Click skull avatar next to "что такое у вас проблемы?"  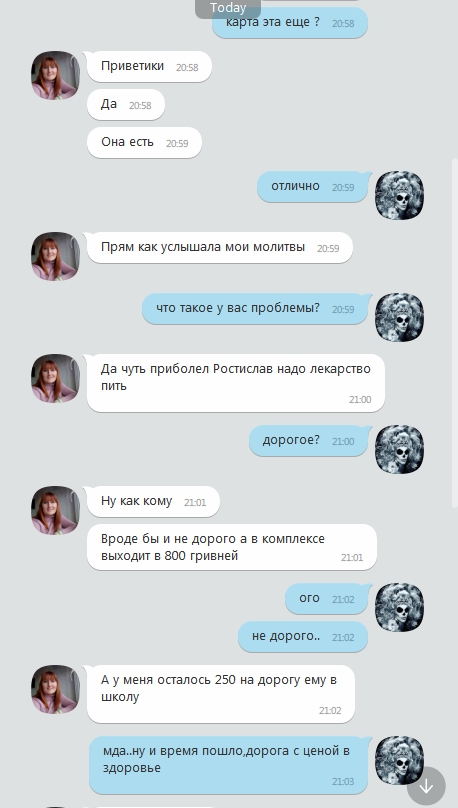click(x=399, y=317)
